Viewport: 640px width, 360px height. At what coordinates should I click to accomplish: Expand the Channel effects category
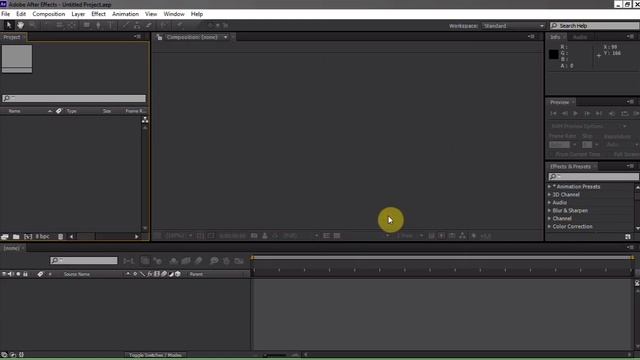549,218
